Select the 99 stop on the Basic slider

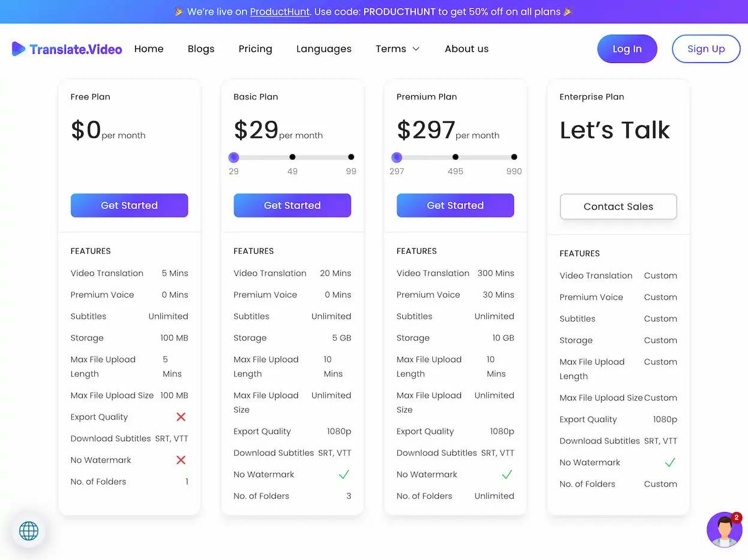(351, 156)
